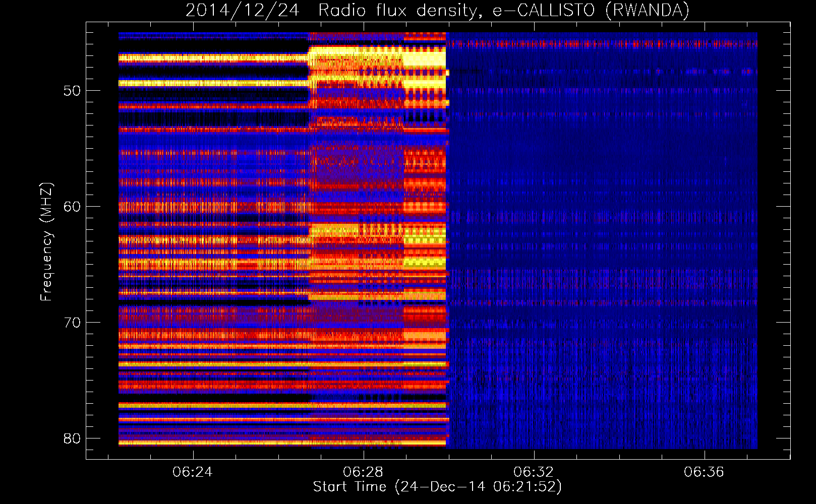Viewport: 816px width, 504px height.
Task: Click the 80 frequency tick label
Action: (x=72, y=438)
